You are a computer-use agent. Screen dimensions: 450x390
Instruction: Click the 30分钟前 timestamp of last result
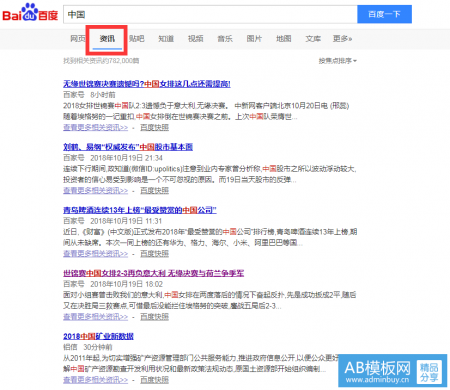point(98,347)
